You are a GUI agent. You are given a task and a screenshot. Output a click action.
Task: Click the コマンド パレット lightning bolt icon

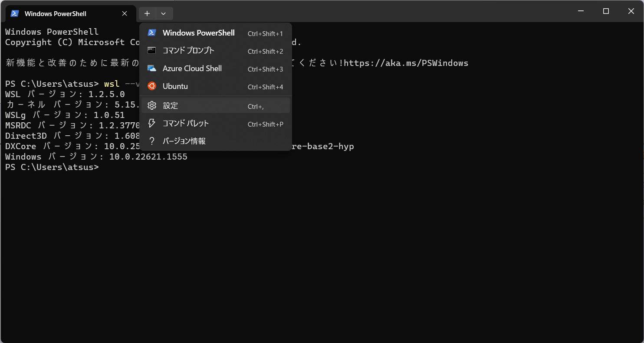[x=152, y=124]
